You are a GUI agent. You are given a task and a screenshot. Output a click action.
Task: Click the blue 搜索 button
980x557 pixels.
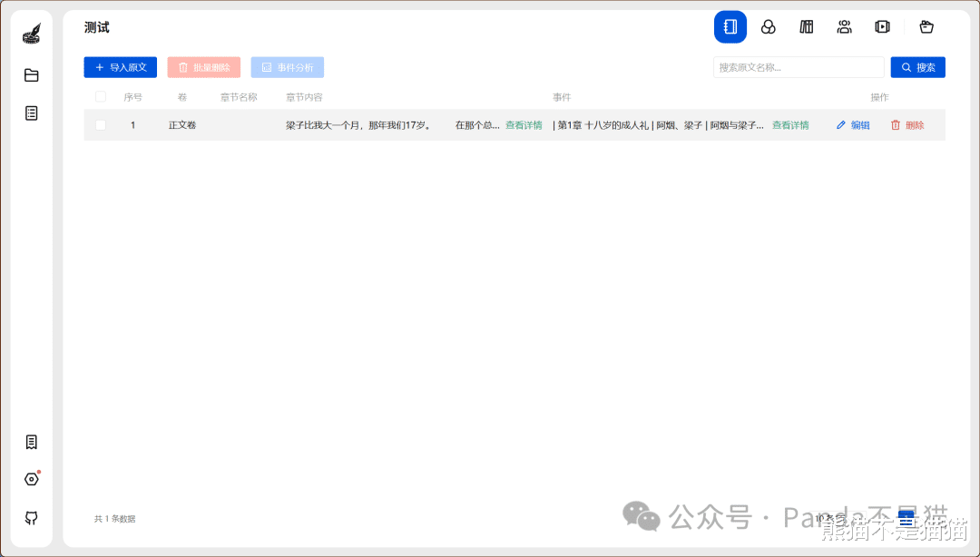[917, 67]
